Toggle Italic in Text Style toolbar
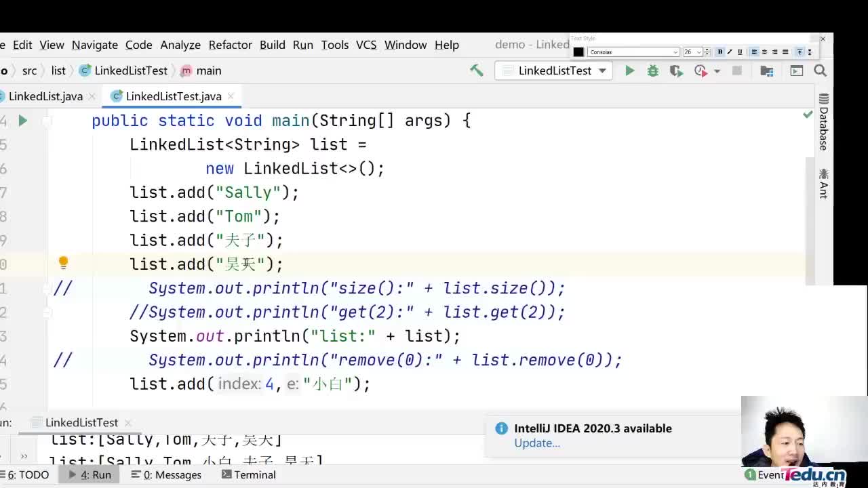 coord(730,52)
